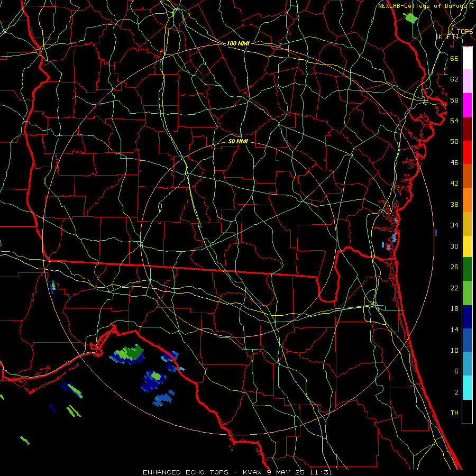Click the dark green legend swatch
The image size is (476, 476).
[467, 269]
